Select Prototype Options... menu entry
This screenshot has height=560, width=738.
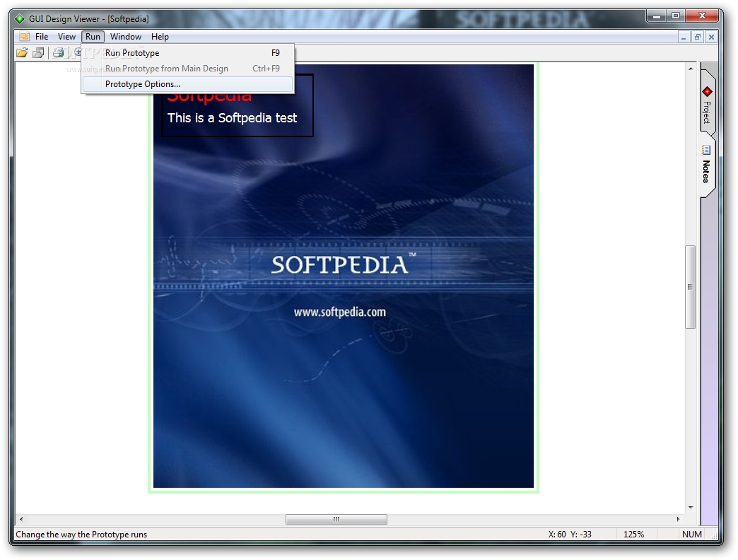point(188,84)
